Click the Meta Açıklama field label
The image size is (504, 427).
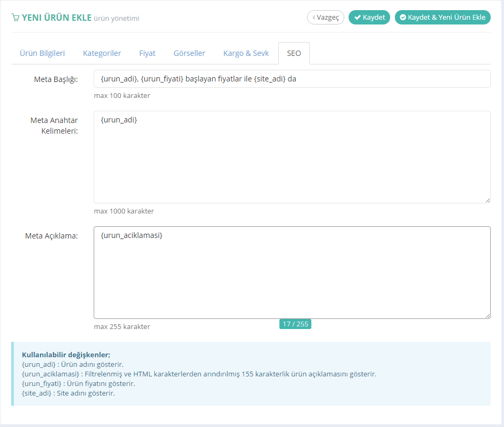52,236
